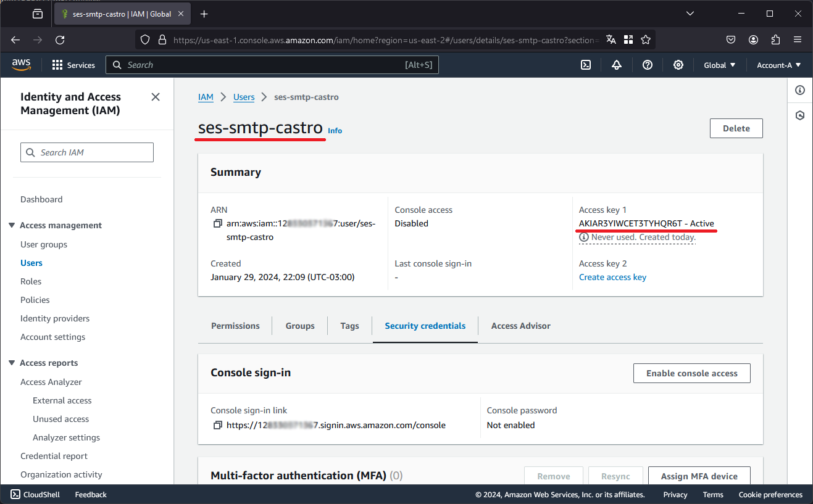Switch to the Permissions tab
The width and height of the screenshot is (813, 504).
(235, 326)
